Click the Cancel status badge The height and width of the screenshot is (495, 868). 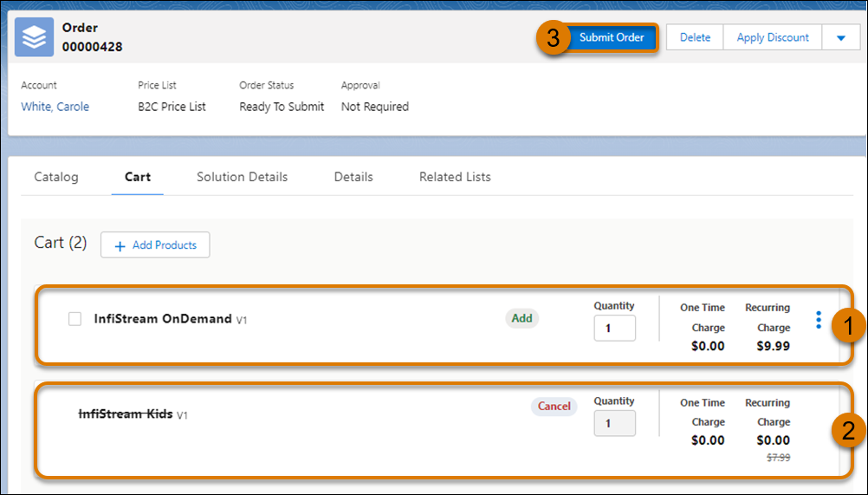pos(554,407)
